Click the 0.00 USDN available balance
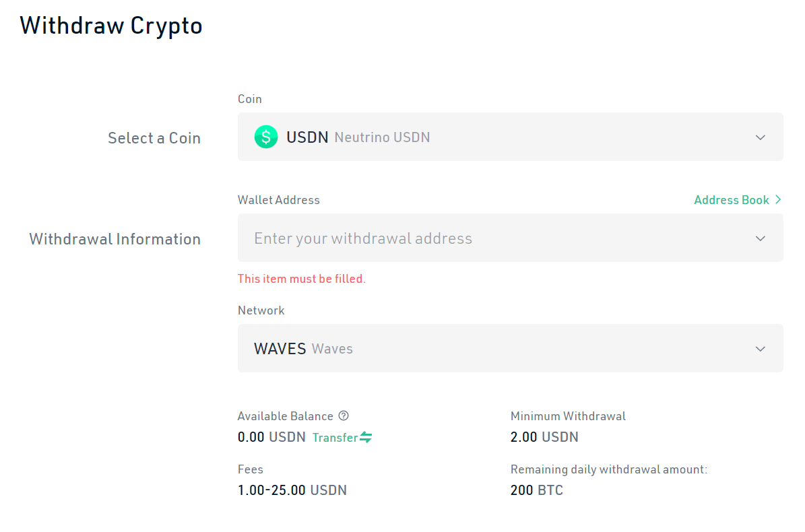The width and height of the screenshot is (805, 532). (x=271, y=437)
